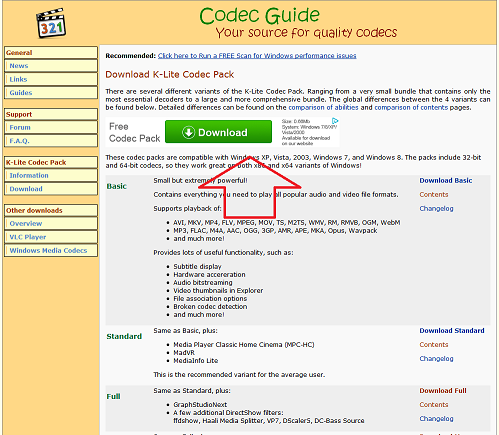The height and width of the screenshot is (435, 499).
Task: Open the News sidebar item
Action: pyautogui.click(x=51, y=66)
